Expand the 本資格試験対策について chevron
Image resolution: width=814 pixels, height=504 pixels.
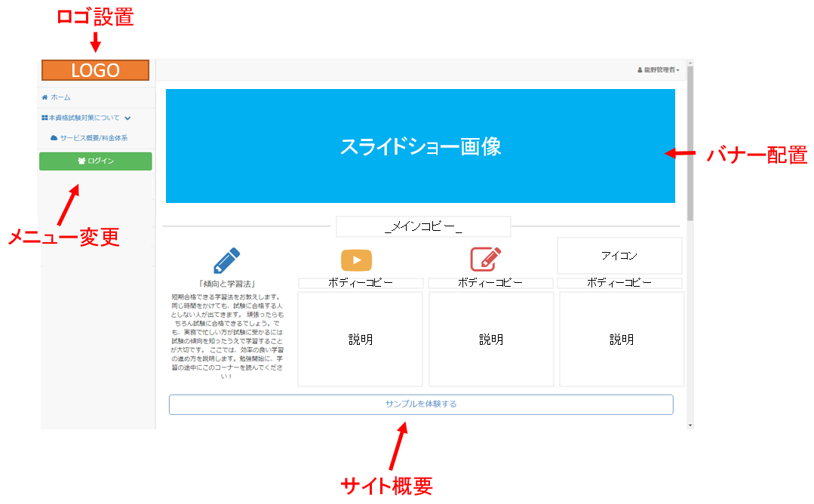coord(127,118)
